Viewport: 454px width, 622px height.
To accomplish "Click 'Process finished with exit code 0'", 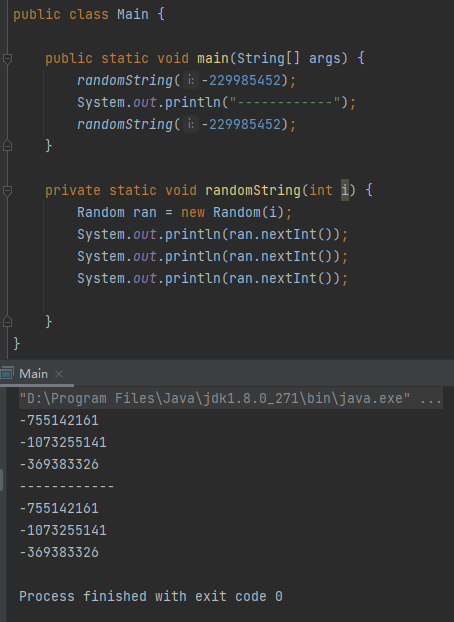I will [x=151, y=597].
